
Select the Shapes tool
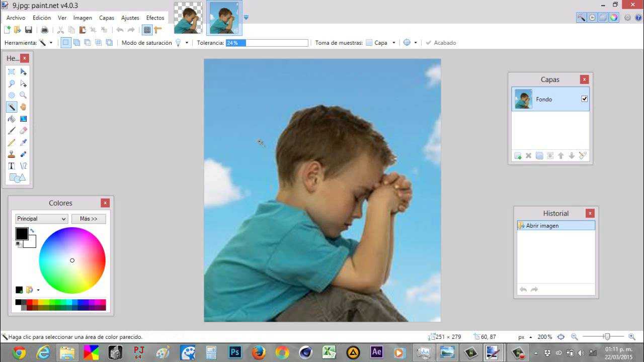17,177
